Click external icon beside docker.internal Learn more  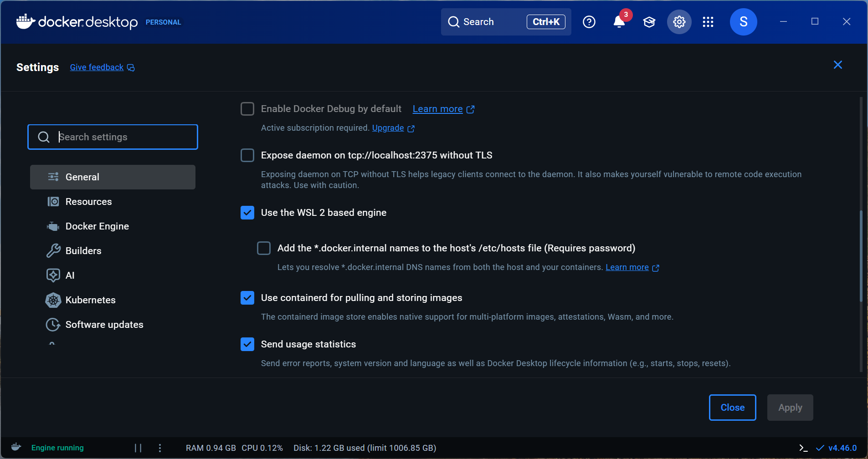656,268
